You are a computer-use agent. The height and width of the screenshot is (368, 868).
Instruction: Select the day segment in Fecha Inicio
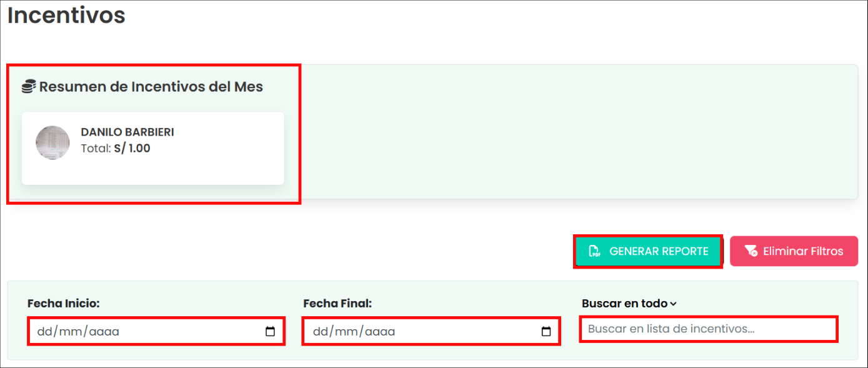coord(44,332)
